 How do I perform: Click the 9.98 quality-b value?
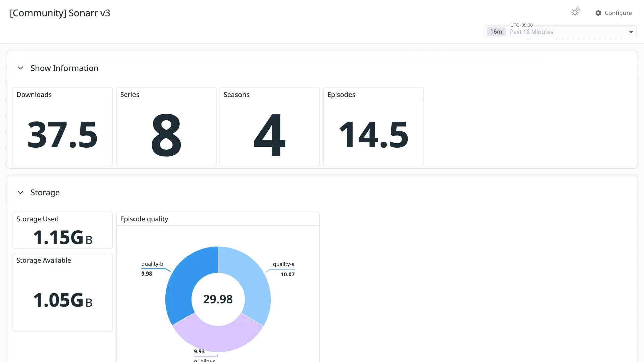tap(146, 274)
